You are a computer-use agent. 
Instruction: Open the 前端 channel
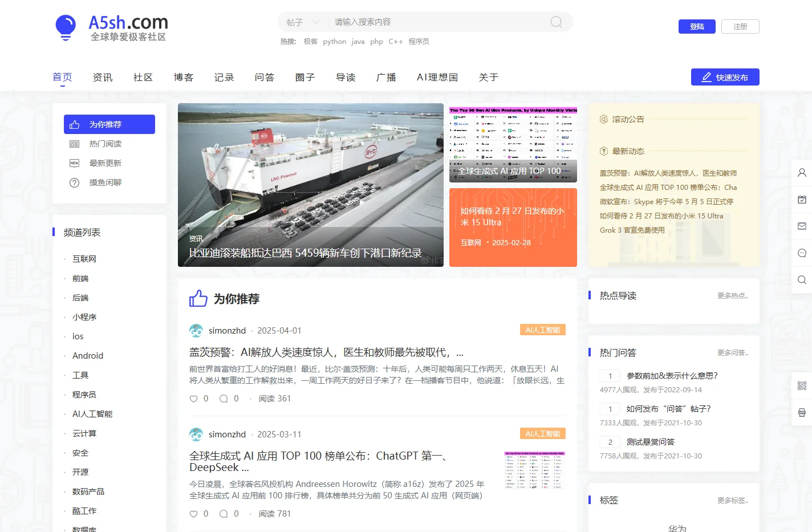tap(80, 278)
